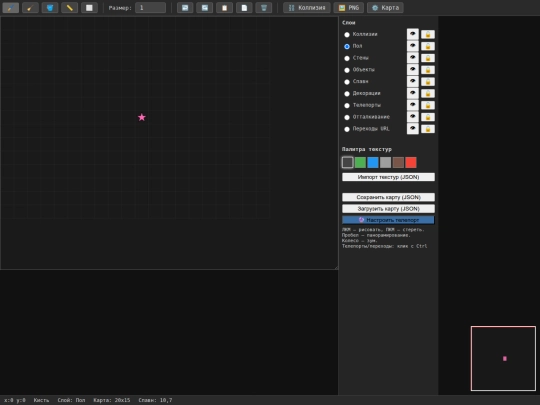Viewport: 540px width, 405px height.
Task: Select the Телепорты layer radio button
Action: point(347,105)
